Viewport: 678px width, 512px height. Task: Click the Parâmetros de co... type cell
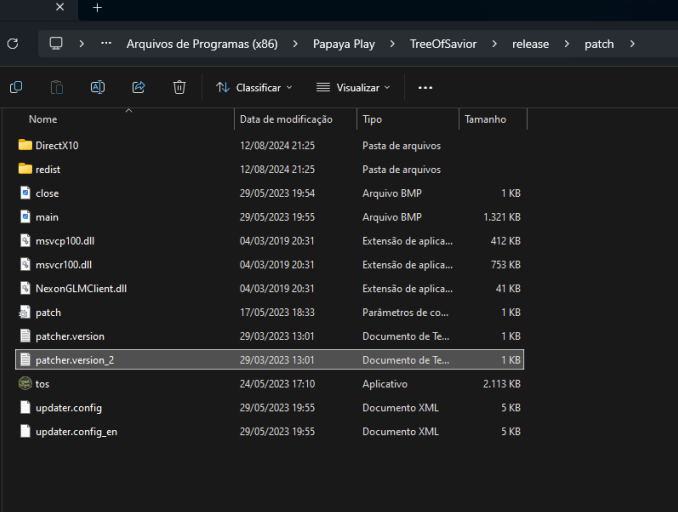(405, 312)
